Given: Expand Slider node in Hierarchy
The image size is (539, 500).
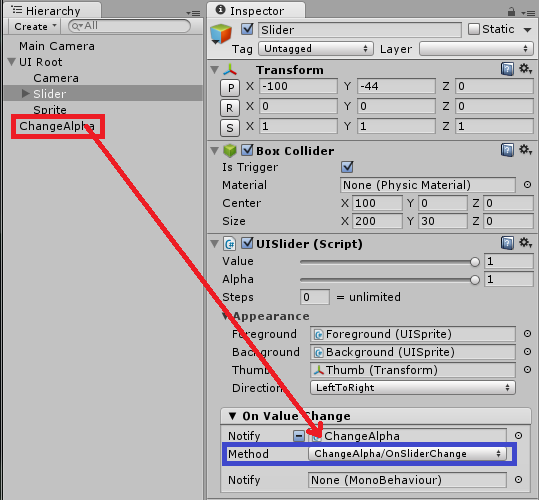Looking at the screenshot, I should (25, 93).
